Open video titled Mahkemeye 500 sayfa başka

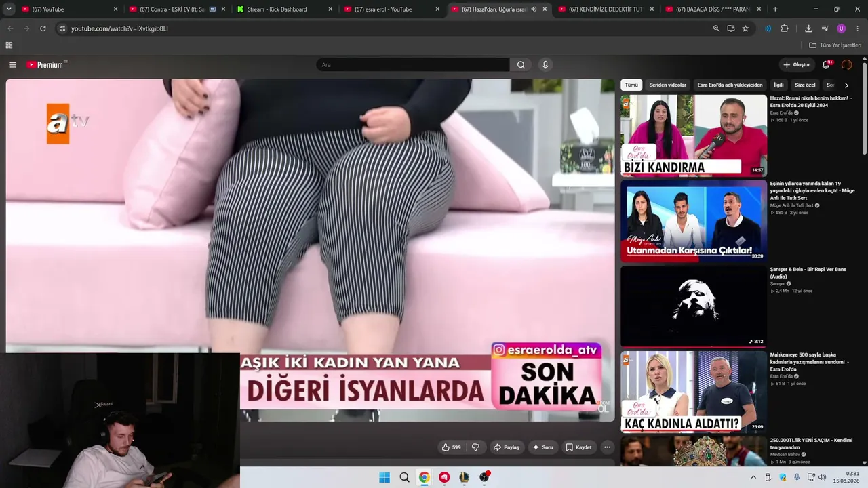tap(810, 361)
